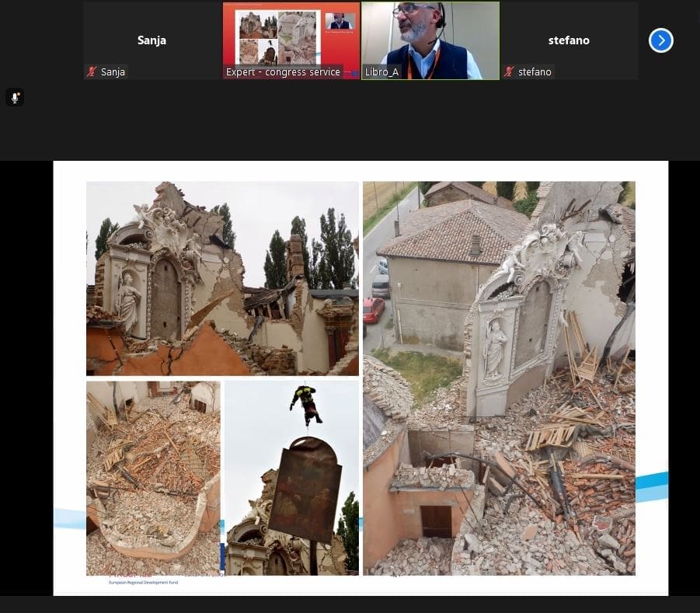Click the large aerial rubble photo on right
The width and height of the screenshot is (700, 613).
click(499, 378)
